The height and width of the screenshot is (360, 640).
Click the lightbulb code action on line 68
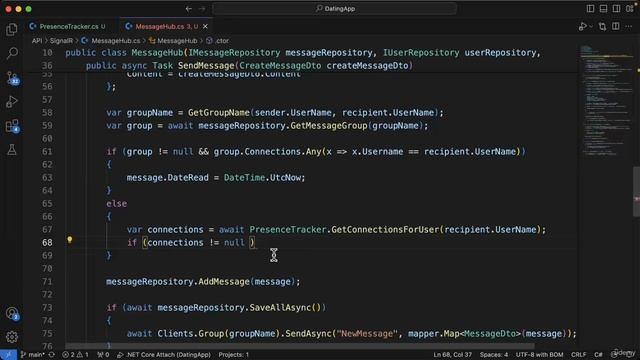70,240
